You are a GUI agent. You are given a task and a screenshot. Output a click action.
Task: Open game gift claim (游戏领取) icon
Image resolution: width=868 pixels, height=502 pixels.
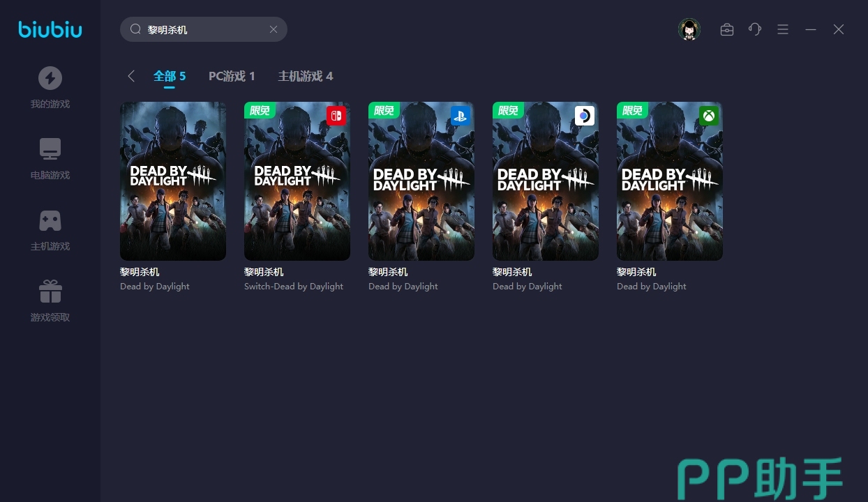point(50,291)
